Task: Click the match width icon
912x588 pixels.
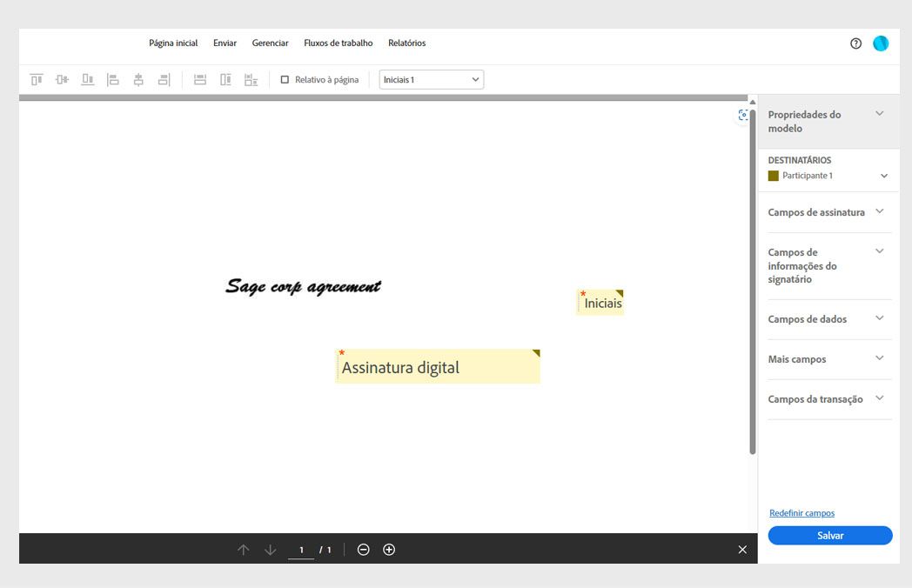Action: point(200,80)
